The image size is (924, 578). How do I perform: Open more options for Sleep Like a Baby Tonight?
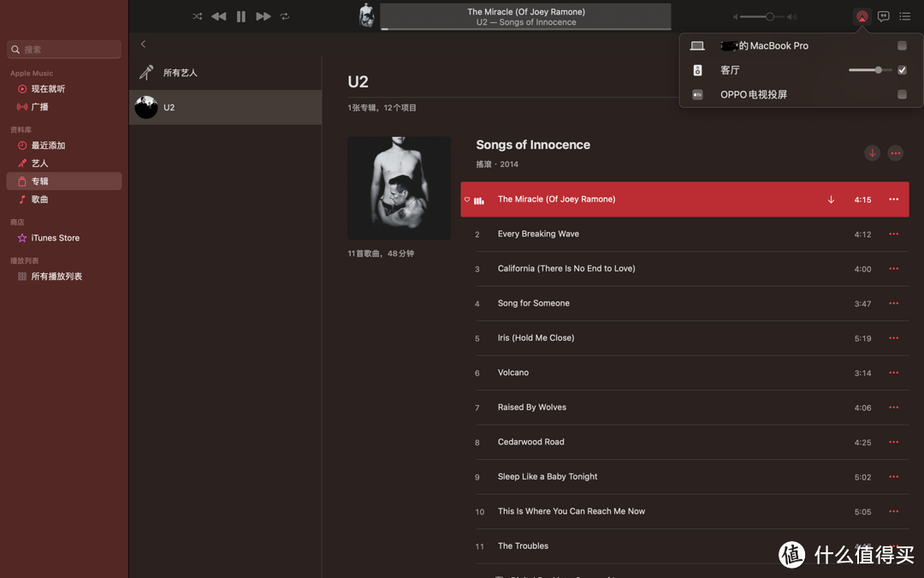(x=893, y=477)
